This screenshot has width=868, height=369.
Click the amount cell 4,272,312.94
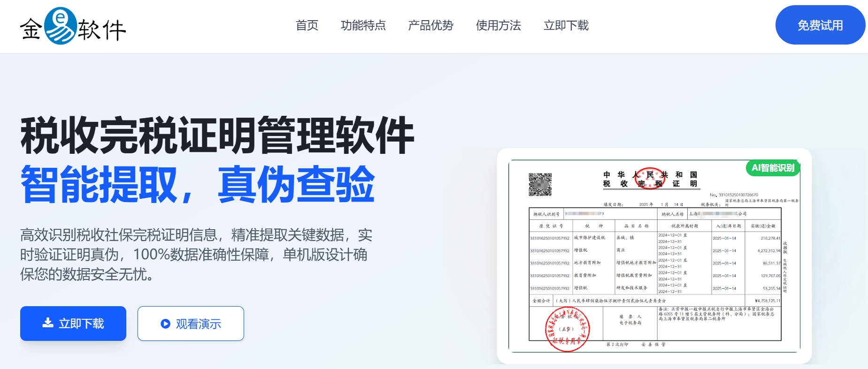tap(769, 251)
